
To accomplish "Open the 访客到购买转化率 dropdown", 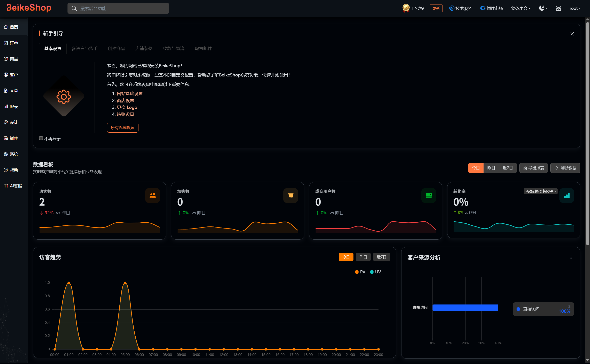I will (541, 191).
